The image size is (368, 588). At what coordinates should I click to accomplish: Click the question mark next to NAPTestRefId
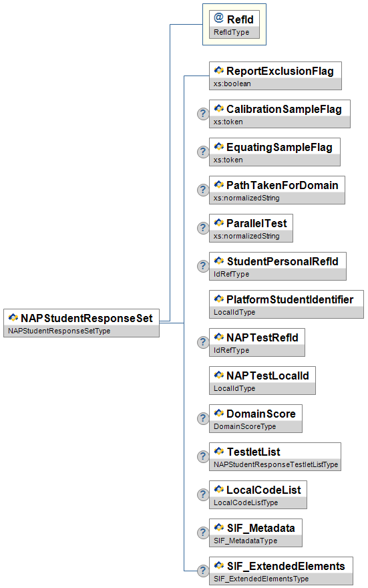coord(203,342)
